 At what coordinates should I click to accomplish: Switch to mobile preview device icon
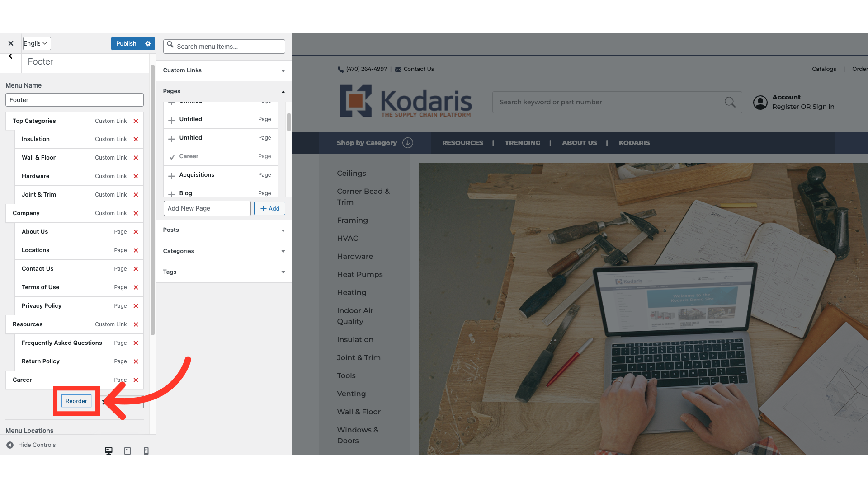(146, 450)
